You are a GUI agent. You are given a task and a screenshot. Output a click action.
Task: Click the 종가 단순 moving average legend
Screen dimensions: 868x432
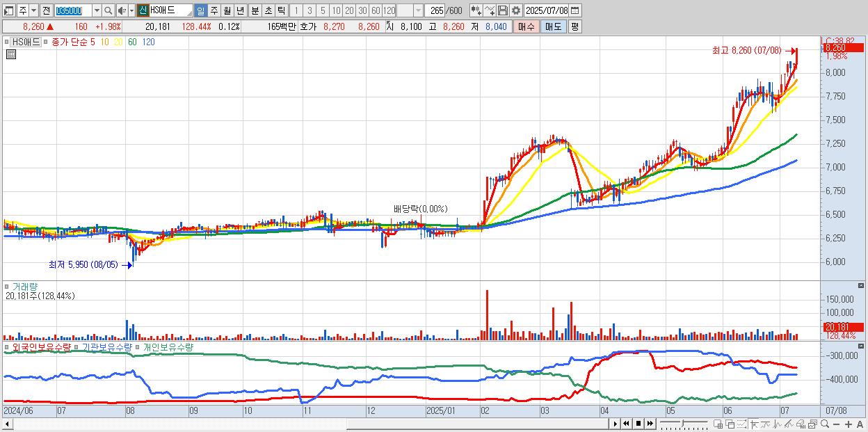(70, 42)
